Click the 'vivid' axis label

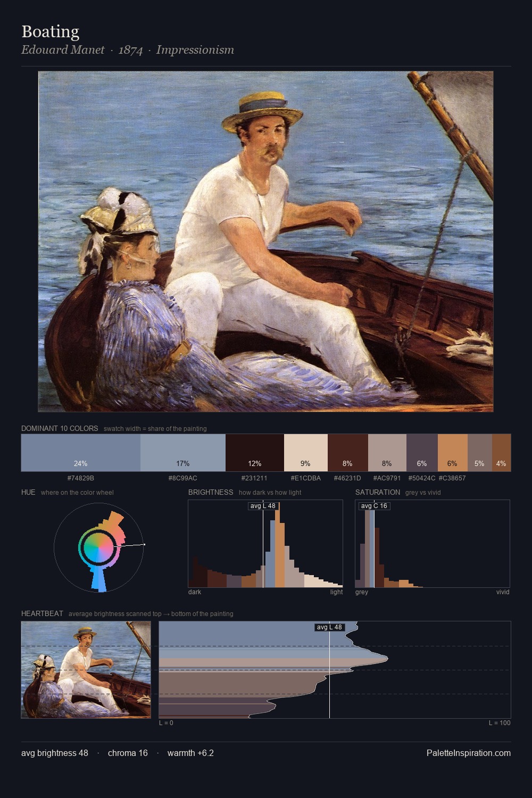point(503,592)
